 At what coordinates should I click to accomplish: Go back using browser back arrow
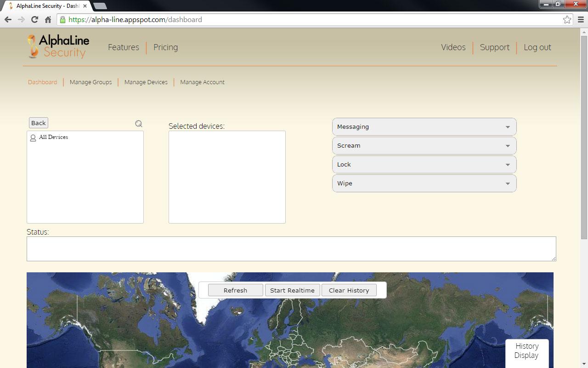[8, 19]
